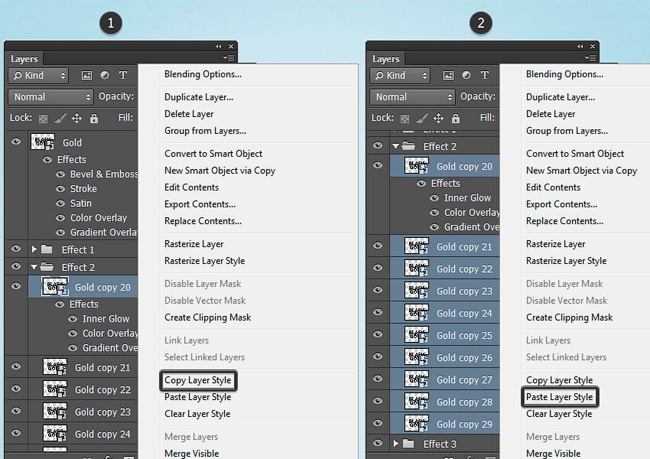The width and height of the screenshot is (650, 459).
Task: Choose Clear Layer Style in left menu
Action: [197, 414]
